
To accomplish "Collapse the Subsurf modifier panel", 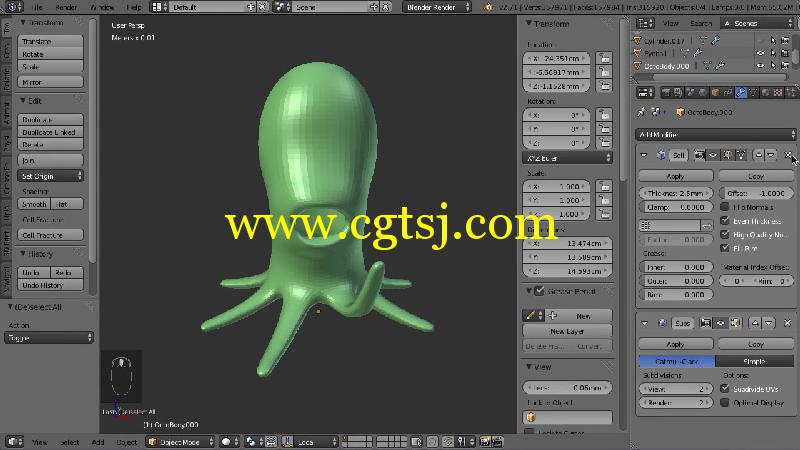I will click(x=644, y=323).
